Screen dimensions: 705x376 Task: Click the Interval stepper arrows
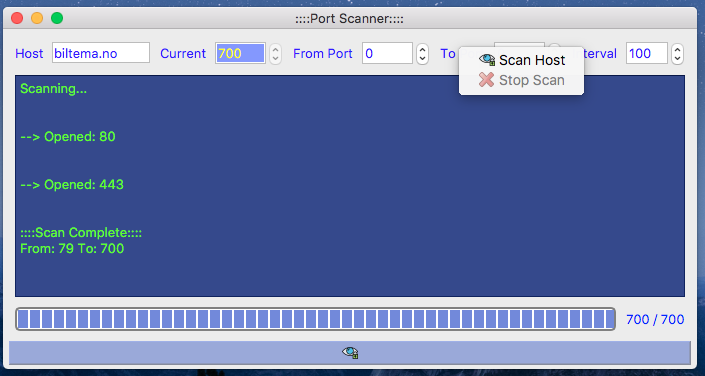[678, 54]
